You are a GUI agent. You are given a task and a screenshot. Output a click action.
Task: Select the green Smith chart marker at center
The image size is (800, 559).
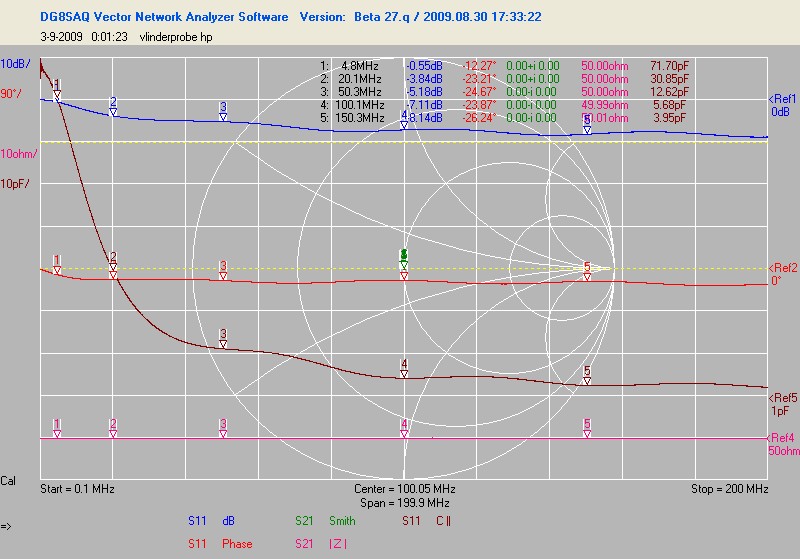pos(404,259)
